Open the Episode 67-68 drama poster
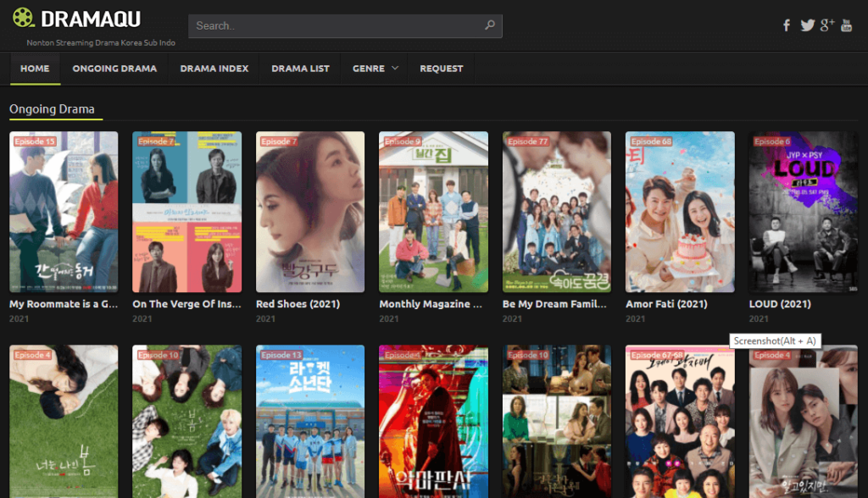The width and height of the screenshot is (868, 498). pyautogui.click(x=680, y=422)
